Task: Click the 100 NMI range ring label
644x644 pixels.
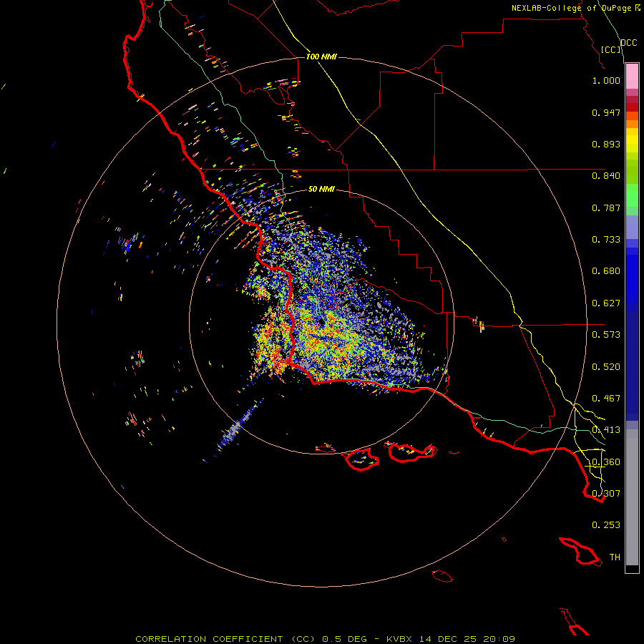Action: click(321, 57)
